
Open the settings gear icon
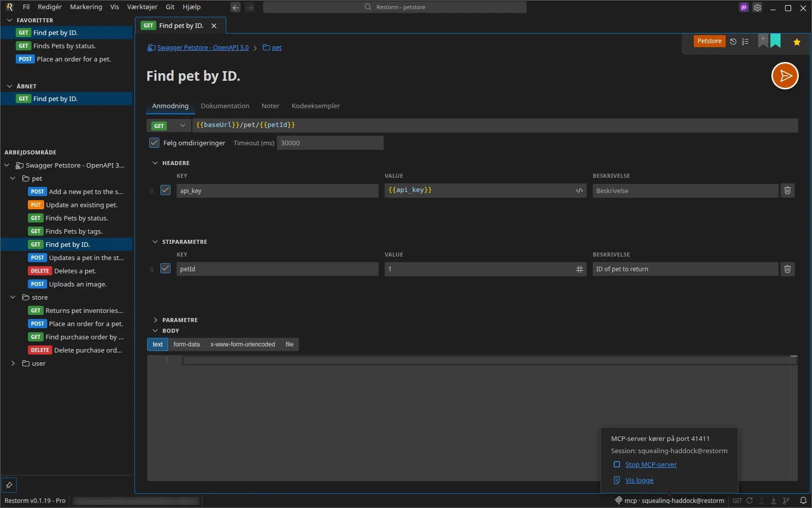point(757,8)
